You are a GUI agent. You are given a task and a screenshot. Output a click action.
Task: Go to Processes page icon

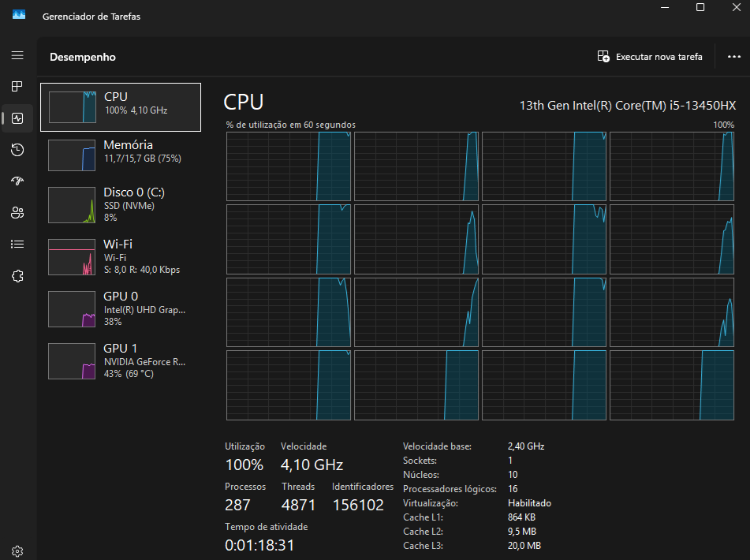click(x=17, y=87)
